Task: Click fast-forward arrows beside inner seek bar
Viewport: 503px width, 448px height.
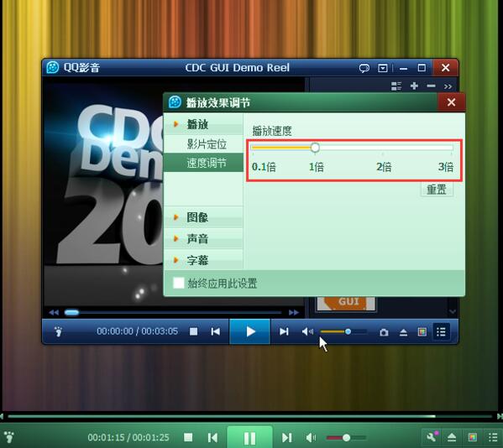Action: pyautogui.click(x=294, y=312)
